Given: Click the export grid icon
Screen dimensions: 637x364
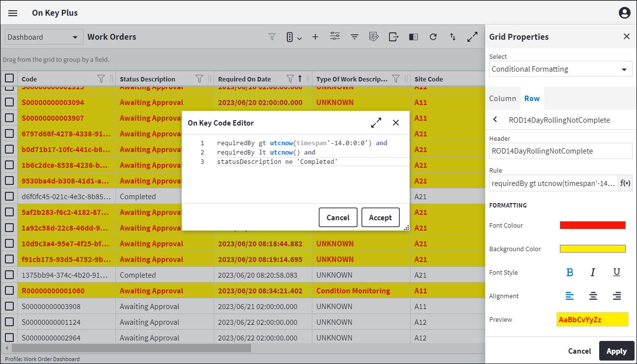Looking at the screenshot, I should pyautogui.click(x=393, y=37).
